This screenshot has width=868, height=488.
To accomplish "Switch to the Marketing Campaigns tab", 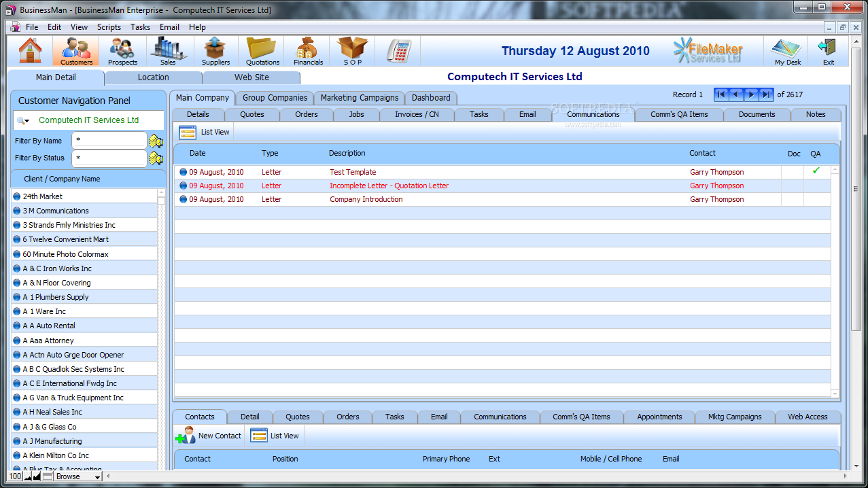I will pyautogui.click(x=360, y=98).
